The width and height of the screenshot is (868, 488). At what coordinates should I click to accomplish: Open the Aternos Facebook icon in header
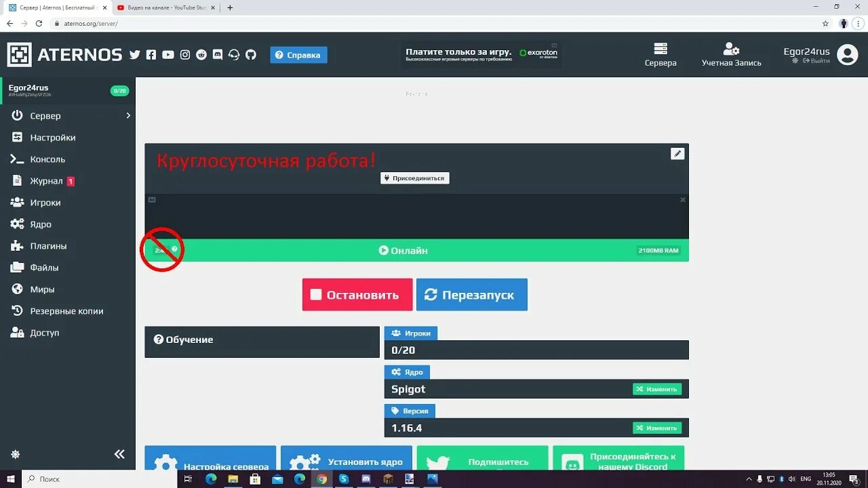point(151,55)
